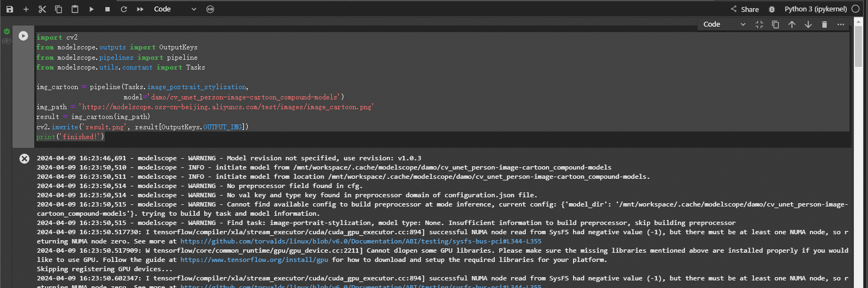Viewport: 868px width, 288px height.
Task: Click the Share button
Action: pyautogui.click(x=745, y=9)
